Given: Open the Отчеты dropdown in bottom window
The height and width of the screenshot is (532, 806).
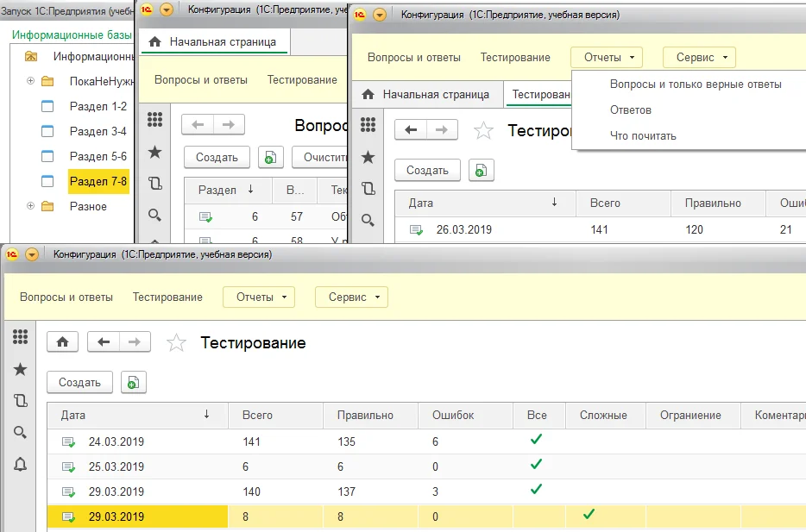Looking at the screenshot, I should 259,297.
